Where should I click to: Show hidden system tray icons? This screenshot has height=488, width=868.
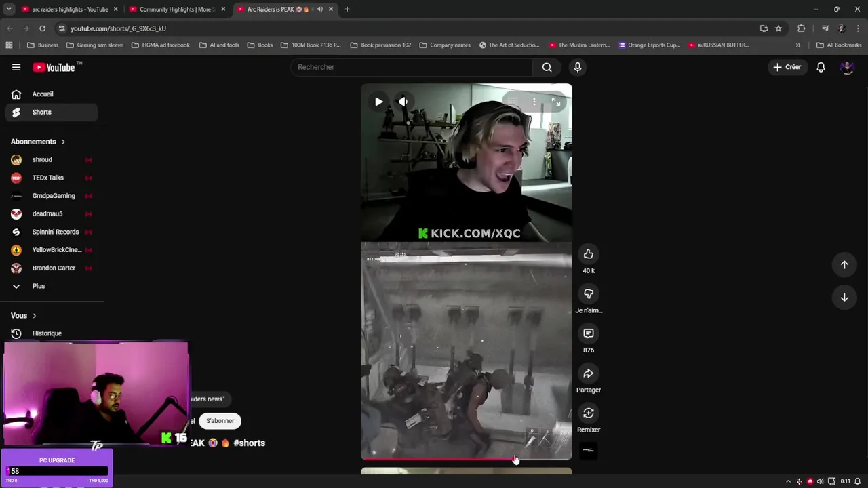(x=788, y=481)
